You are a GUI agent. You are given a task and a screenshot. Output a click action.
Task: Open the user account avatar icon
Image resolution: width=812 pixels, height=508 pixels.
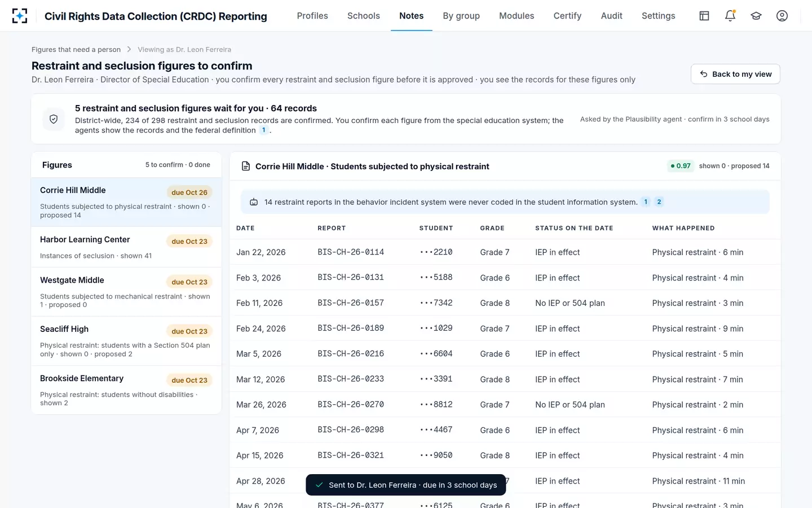[782, 16]
